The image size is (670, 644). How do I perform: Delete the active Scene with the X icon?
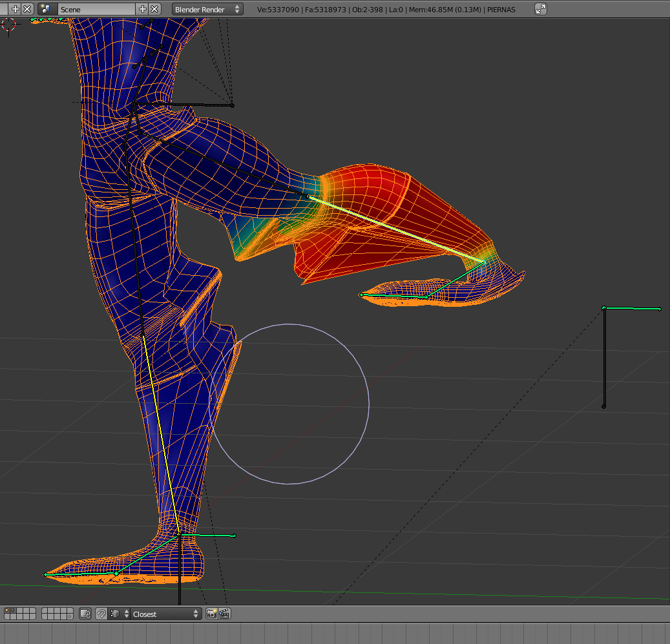coord(154,9)
